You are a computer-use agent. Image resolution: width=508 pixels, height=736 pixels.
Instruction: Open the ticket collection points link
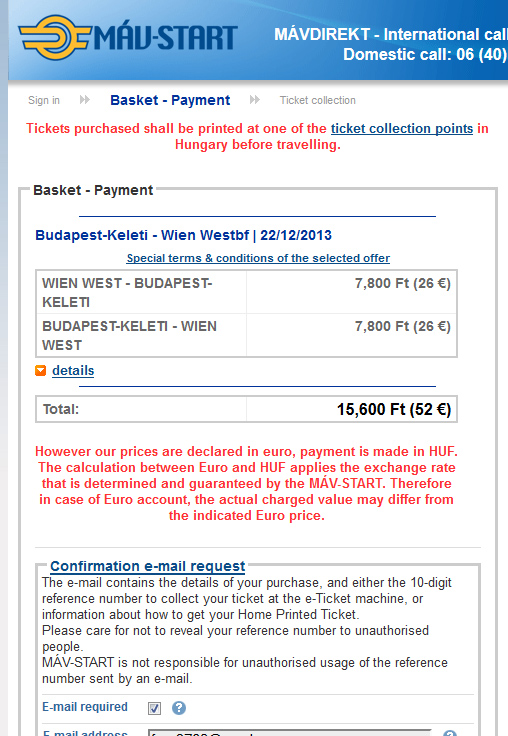[402, 129]
